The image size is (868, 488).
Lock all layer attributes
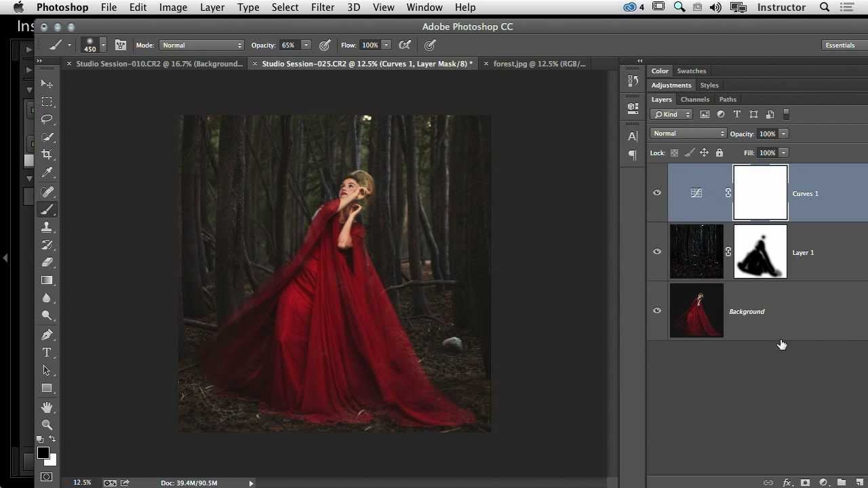tap(719, 153)
